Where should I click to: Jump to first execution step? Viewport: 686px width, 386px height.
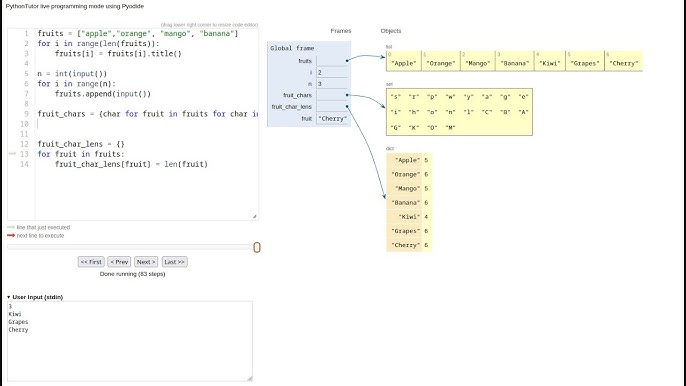[91, 262]
